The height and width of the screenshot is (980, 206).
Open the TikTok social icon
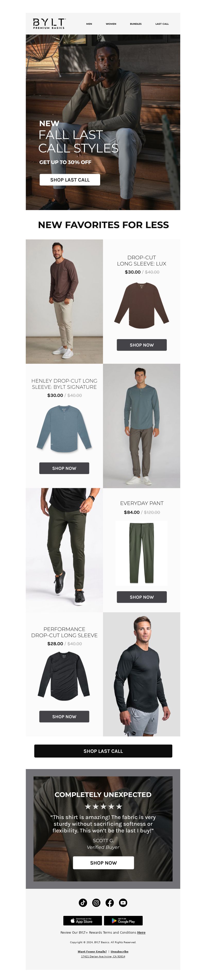(83, 902)
